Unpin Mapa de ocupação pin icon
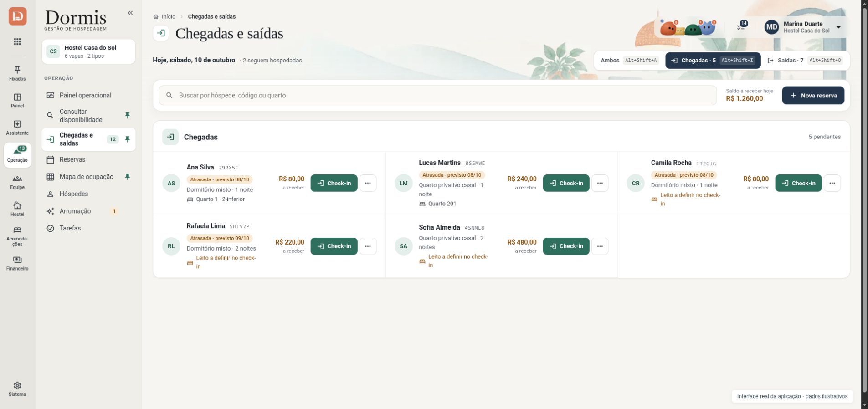 pos(128,177)
